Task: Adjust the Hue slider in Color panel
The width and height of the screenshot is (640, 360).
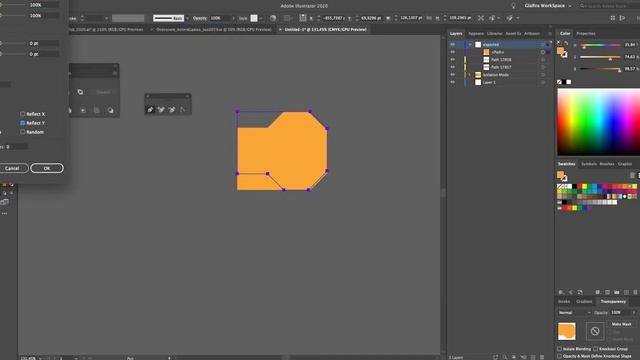Action: [600, 45]
